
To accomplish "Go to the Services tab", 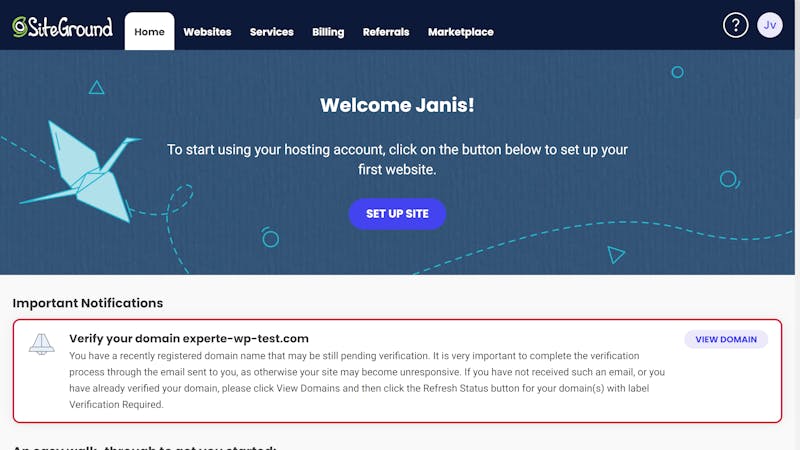I will coord(271,32).
